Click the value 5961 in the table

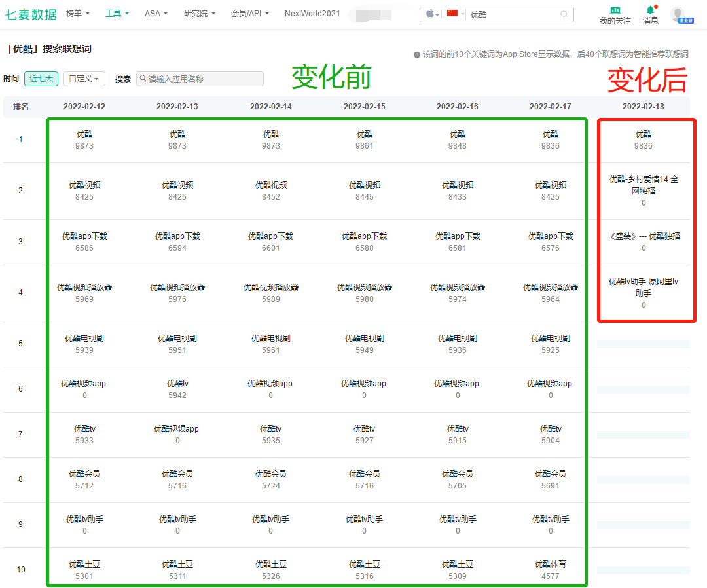click(271, 350)
